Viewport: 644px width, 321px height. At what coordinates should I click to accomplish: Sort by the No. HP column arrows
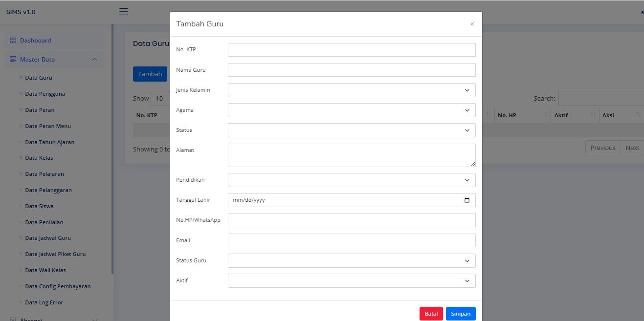(545, 115)
